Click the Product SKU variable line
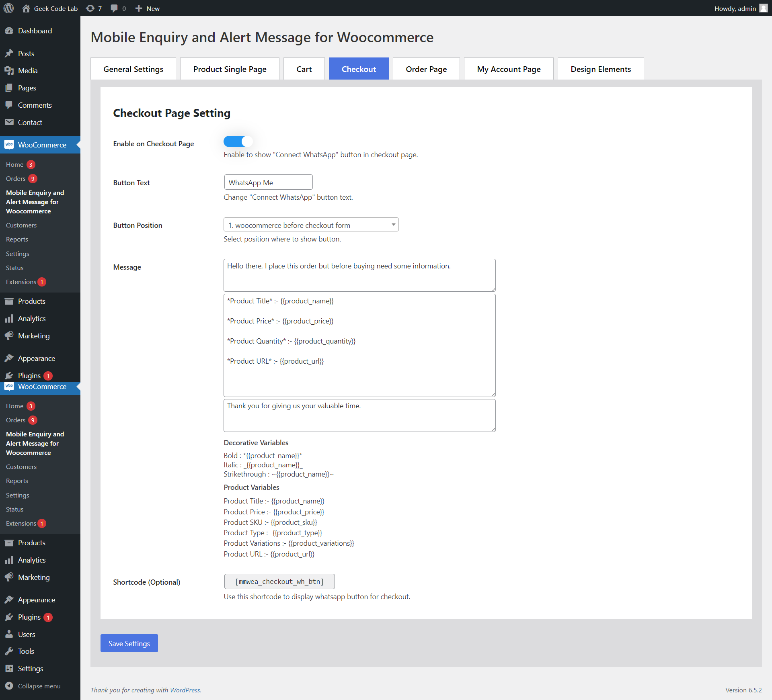Image resolution: width=772 pixels, height=700 pixels. pyautogui.click(x=270, y=522)
